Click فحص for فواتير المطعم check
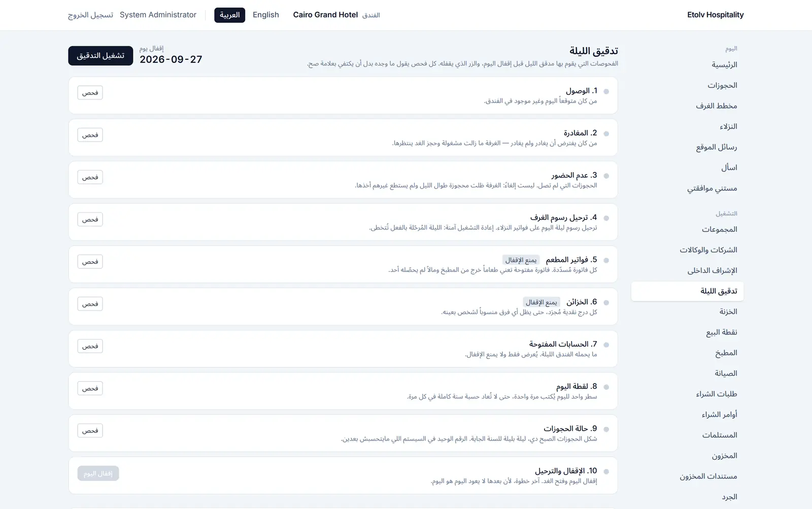This screenshot has width=812, height=509. pos(90,262)
